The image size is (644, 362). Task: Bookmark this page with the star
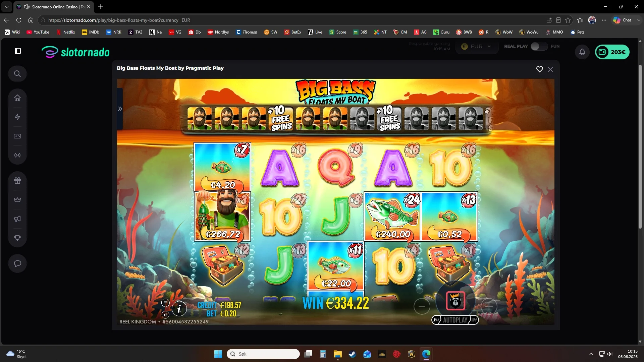click(568, 20)
